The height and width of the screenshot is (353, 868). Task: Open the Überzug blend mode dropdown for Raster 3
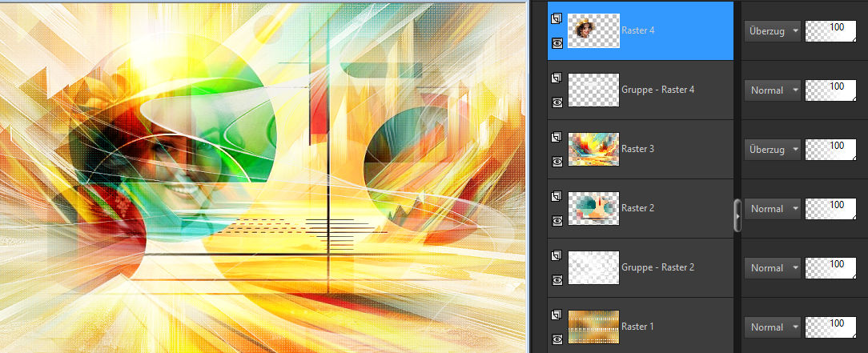point(772,150)
